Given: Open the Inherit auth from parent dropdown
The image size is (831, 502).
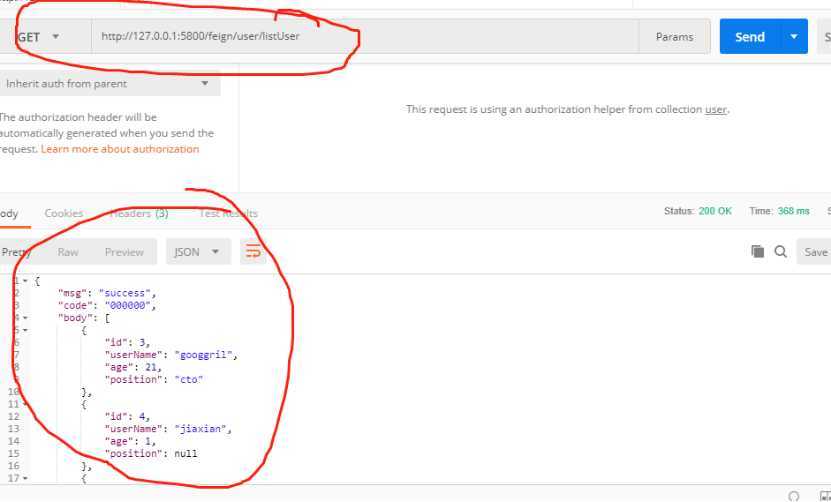Looking at the screenshot, I should [109, 84].
